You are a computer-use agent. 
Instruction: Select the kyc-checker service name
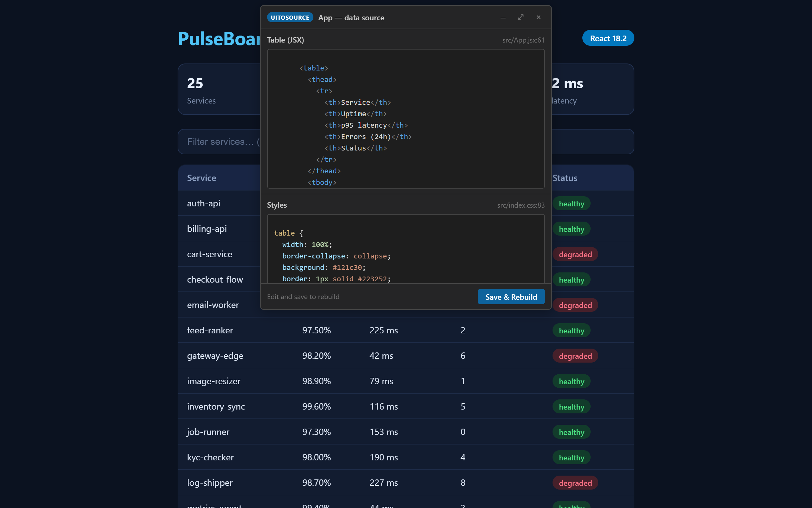(x=210, y=457)
